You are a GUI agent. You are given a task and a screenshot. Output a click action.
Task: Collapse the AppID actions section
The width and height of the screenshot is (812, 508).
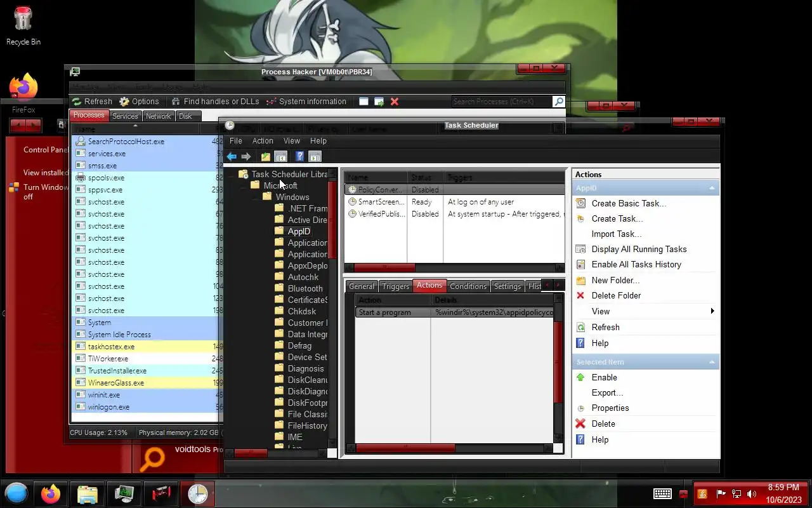click(712, 188)
